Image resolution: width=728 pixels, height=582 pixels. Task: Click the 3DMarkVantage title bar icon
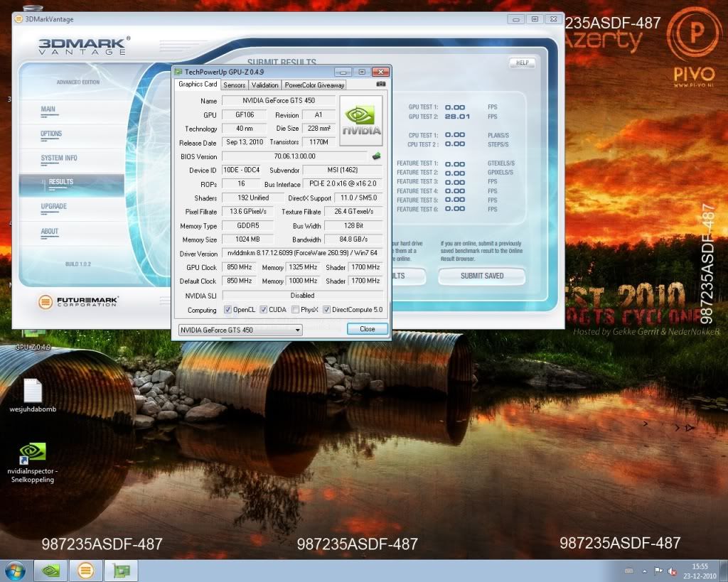click(19, 19)
